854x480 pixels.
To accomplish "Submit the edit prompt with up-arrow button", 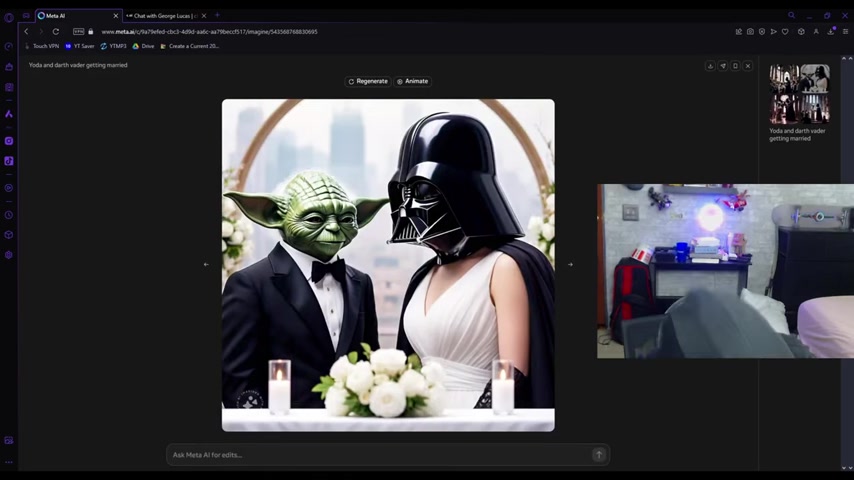I will pos(599,455).
